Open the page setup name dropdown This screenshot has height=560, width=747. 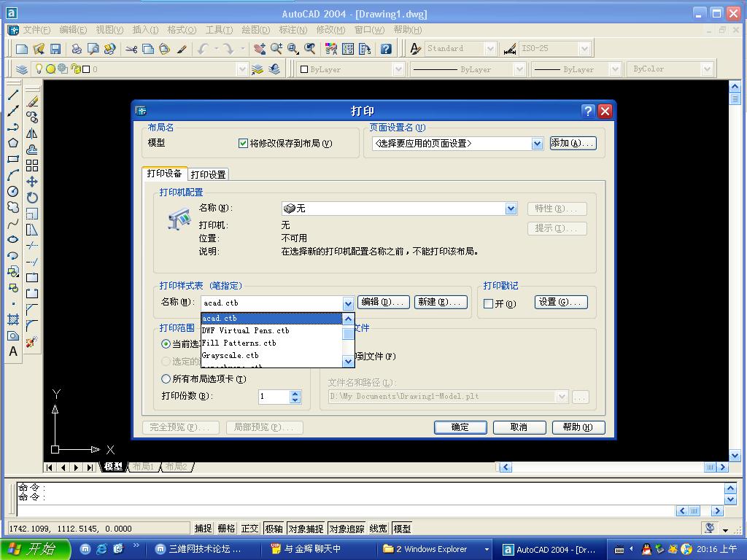tap(537, 144)
